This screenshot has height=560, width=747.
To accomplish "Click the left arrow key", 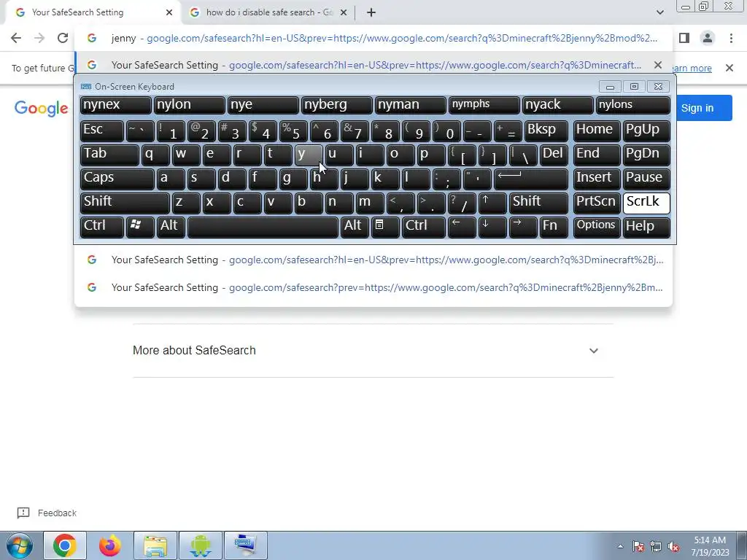I will (462, 227).
